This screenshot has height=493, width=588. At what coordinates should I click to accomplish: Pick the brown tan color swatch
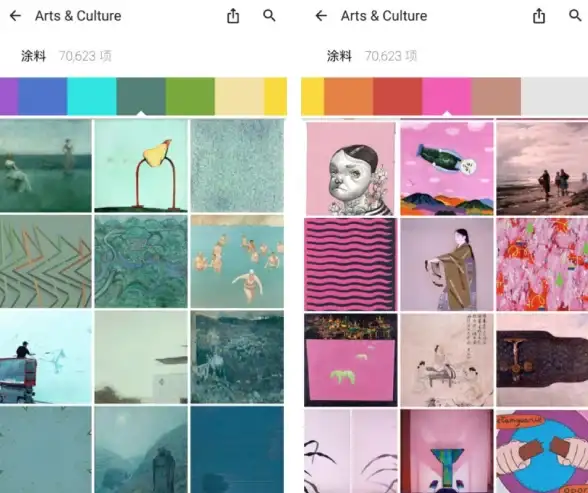[496, 96]
